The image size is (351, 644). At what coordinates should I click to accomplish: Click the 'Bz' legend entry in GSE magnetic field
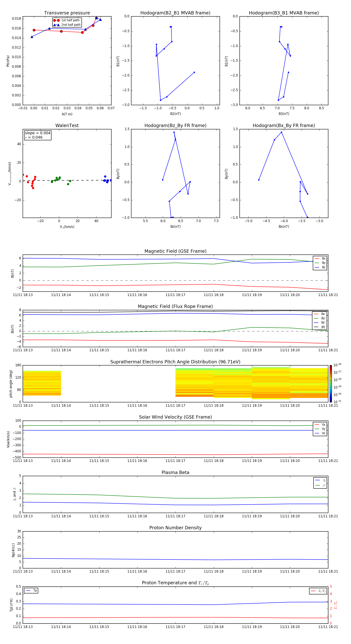(x=320, y=268)
